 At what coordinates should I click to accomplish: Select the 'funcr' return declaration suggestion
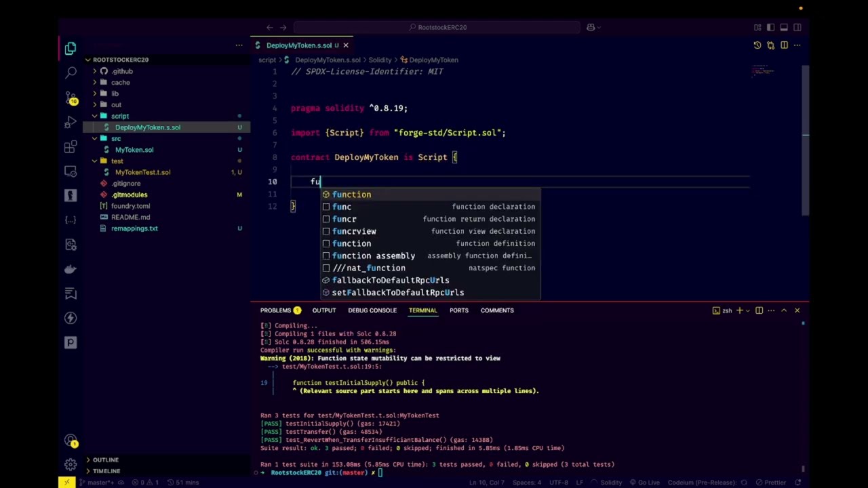tap(430, 219)
